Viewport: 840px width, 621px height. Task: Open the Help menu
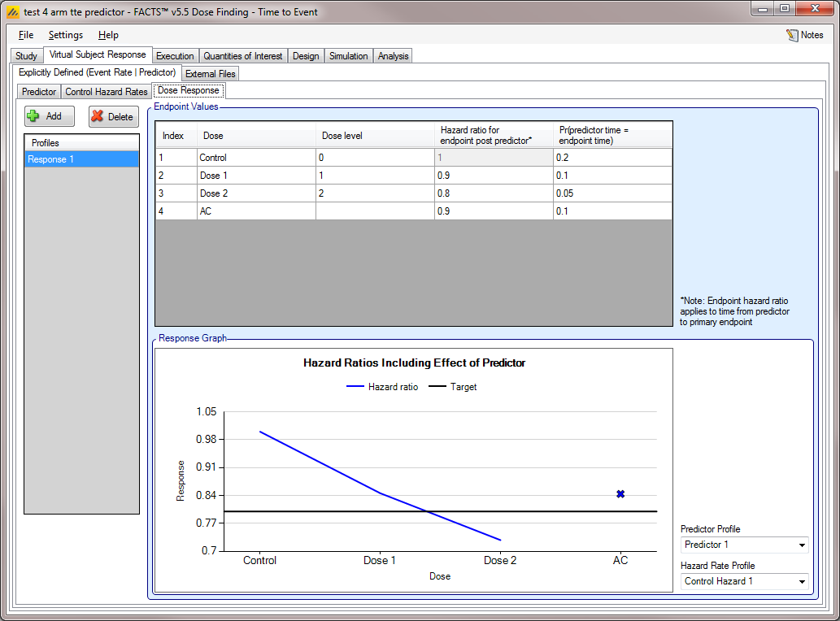pyautogui.click(x=108, y=35)
